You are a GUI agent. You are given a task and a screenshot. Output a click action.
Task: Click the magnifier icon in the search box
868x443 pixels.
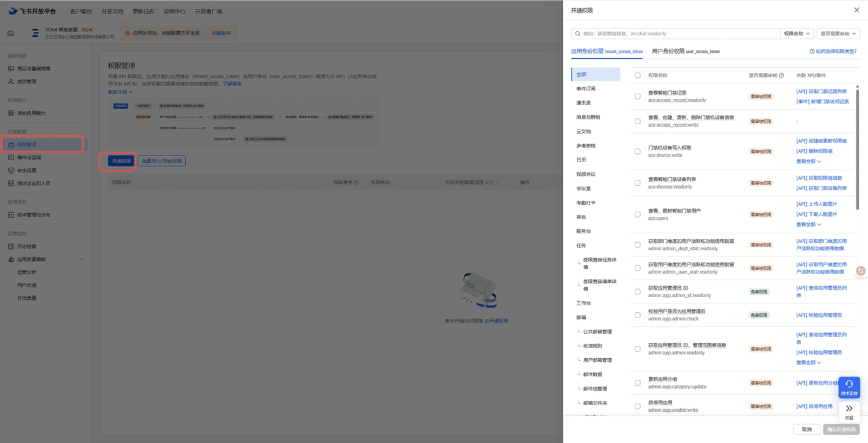[578, 33]
